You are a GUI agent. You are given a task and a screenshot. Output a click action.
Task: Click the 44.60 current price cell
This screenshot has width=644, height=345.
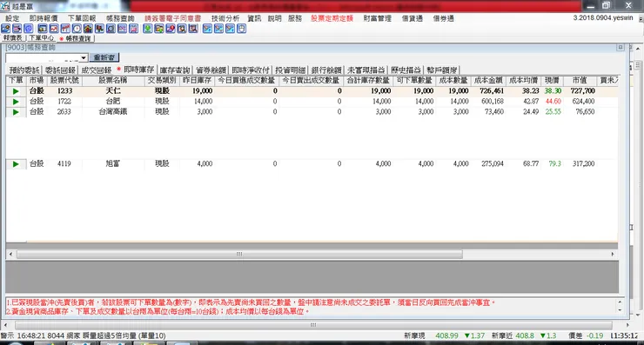(553, 102)
